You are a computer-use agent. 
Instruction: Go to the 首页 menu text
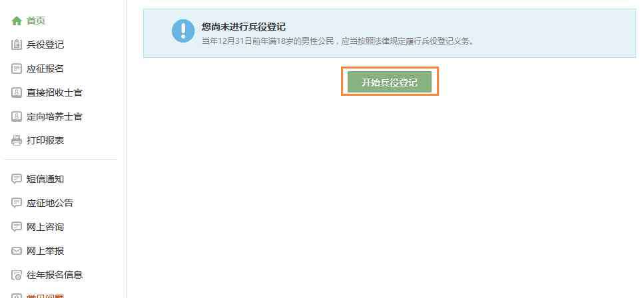pyautogui.click(x=36, y=21)
